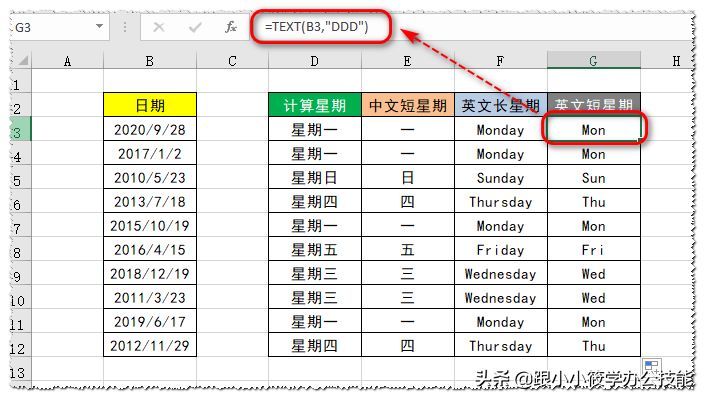
Task: Open the Name Box dropdown arrow
Action: (x=99, y=27)
